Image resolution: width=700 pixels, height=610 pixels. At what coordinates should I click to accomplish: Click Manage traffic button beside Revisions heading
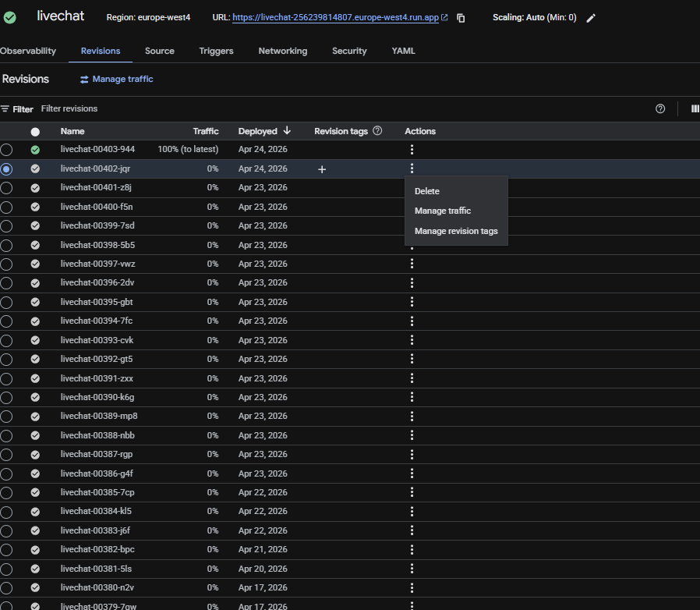116,79
